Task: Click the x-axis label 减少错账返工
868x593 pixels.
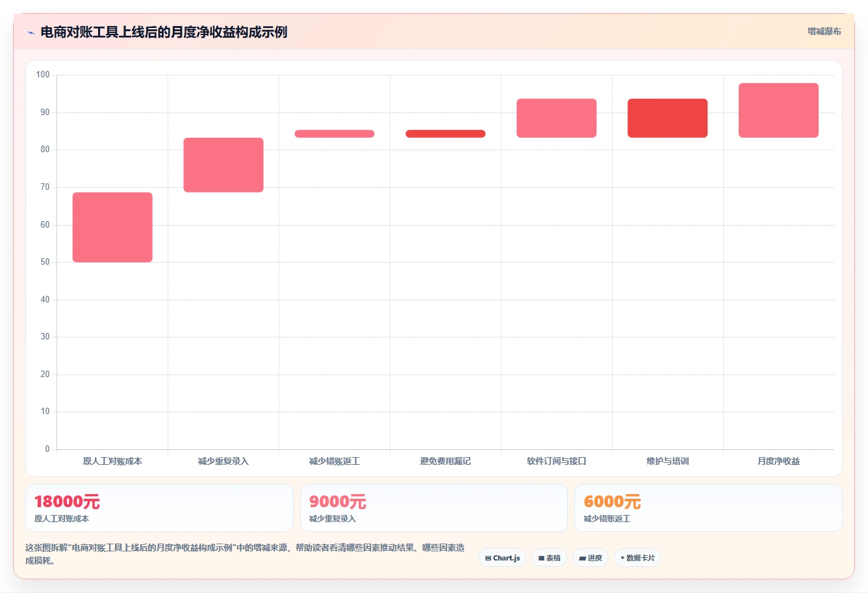Action: (x=335, y=461)
